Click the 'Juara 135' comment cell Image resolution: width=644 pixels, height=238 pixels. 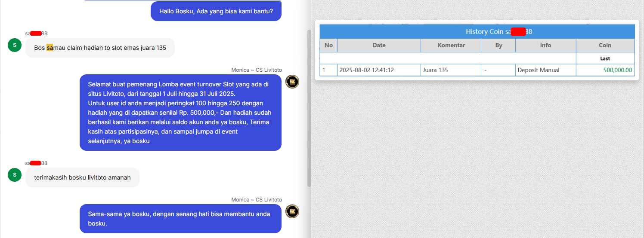[x=451, y=70]
